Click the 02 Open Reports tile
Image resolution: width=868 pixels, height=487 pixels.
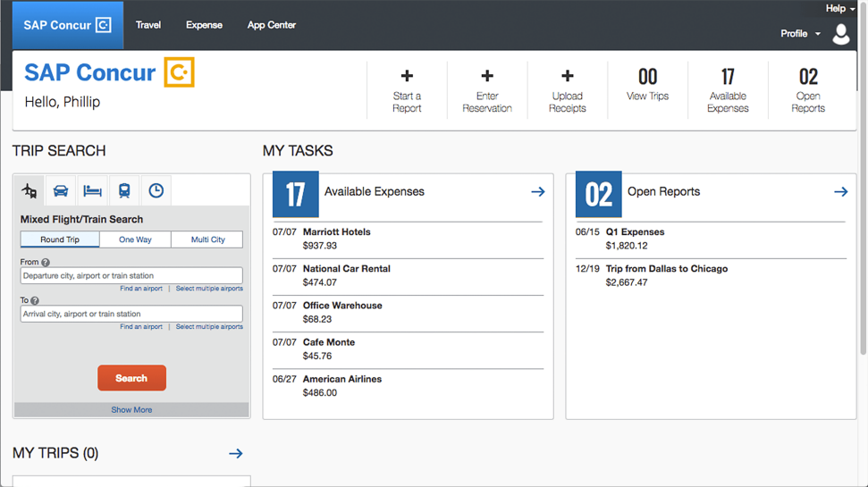pyautogui.click(x=598, y=194)
